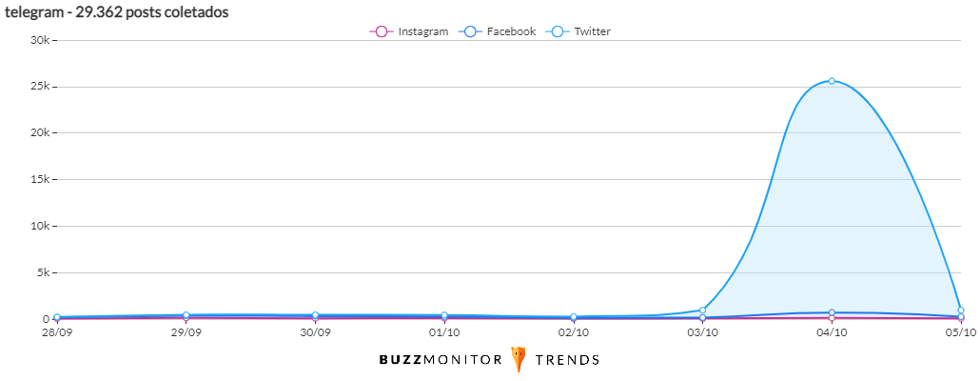Select the Twitter data point at 05/10
This screenshot has width=980, height=381.
pos(961,311)
